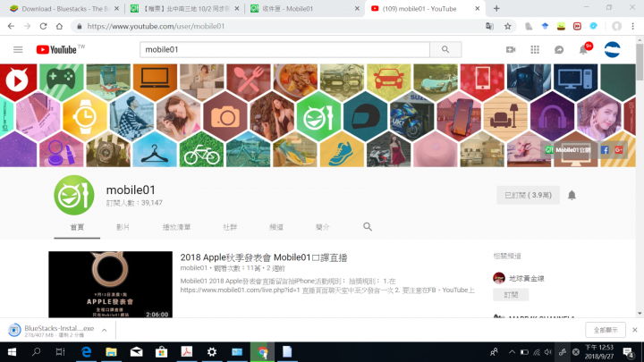This screenshot has height=362, width=644.
Task: Select the 社群 channel tab
Action: [230, 227]
